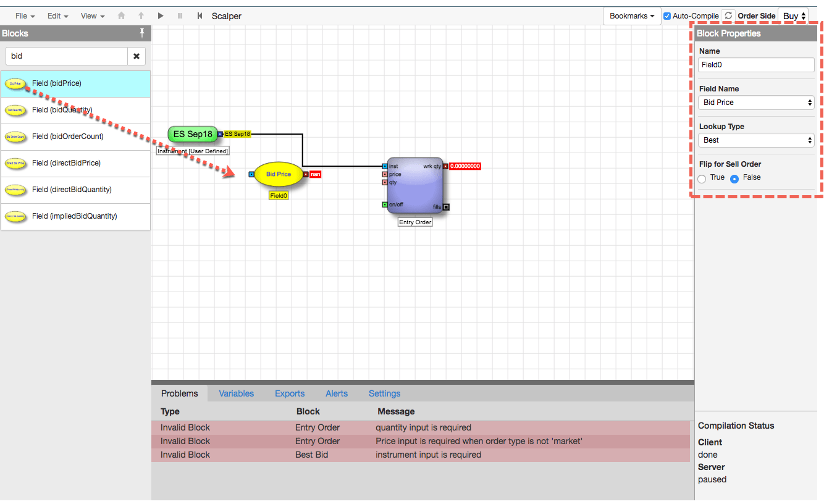824x504 pixels.
Task: Click the Field (bidPrice) text label
Action: coord(57,83)
